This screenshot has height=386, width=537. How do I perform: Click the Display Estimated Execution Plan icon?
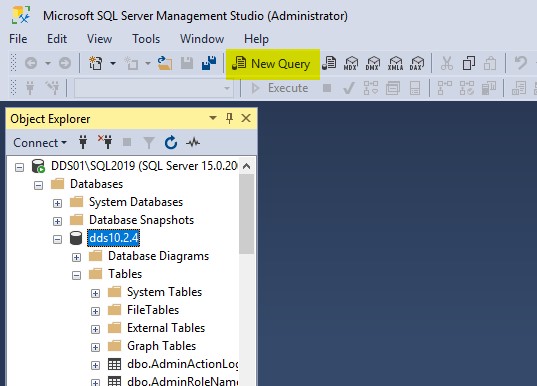click(371, 88)
